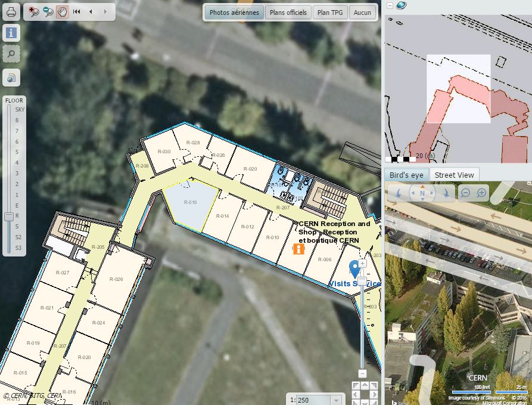532x405 pixels.
Task: Click room R-006 on floor plan
Action: [325, 259]
